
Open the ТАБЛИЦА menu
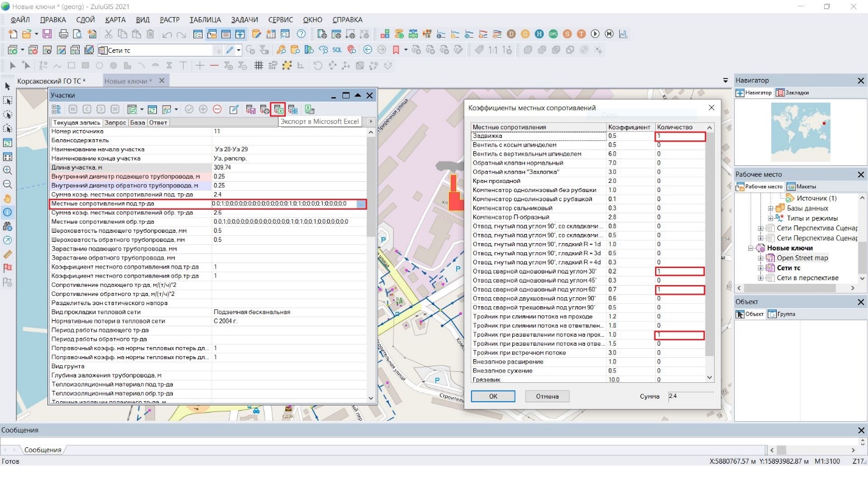pos(205,19)
